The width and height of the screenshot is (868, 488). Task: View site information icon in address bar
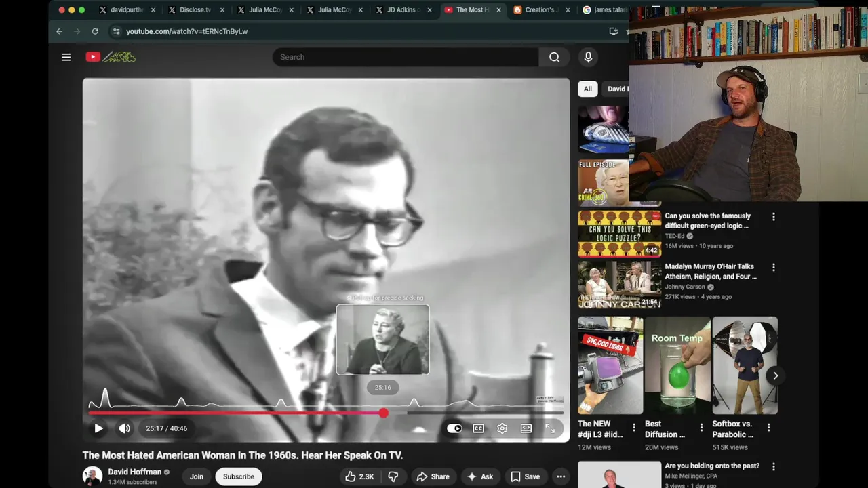coord(116,31)
